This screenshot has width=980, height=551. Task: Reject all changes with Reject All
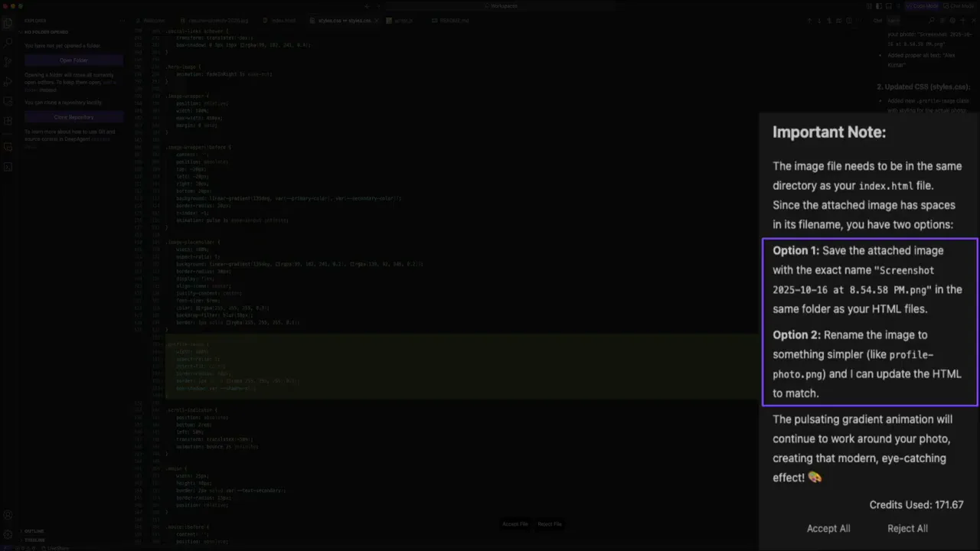click(907, 528)
